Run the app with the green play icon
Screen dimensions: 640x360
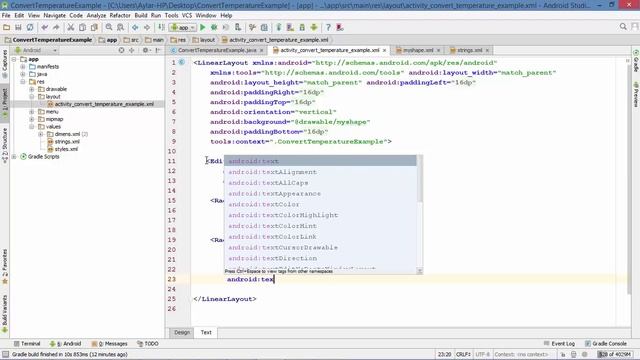click(x=202, y=27)
